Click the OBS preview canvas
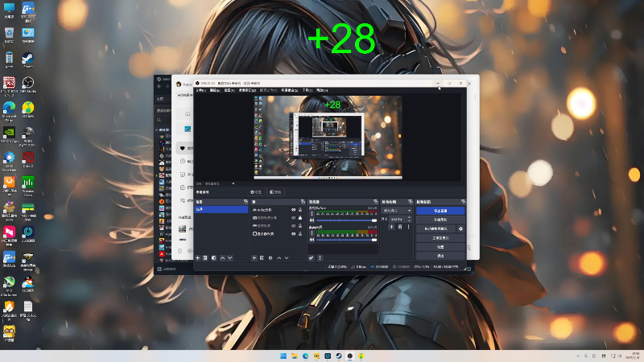The width and height of the screenshot is (644, 362). (328, 138)
